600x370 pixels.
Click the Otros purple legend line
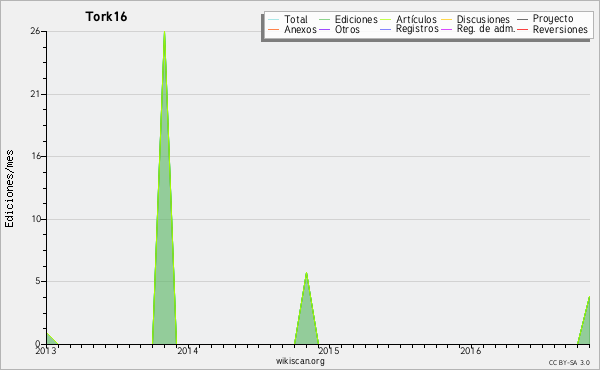tap(324, 29)
